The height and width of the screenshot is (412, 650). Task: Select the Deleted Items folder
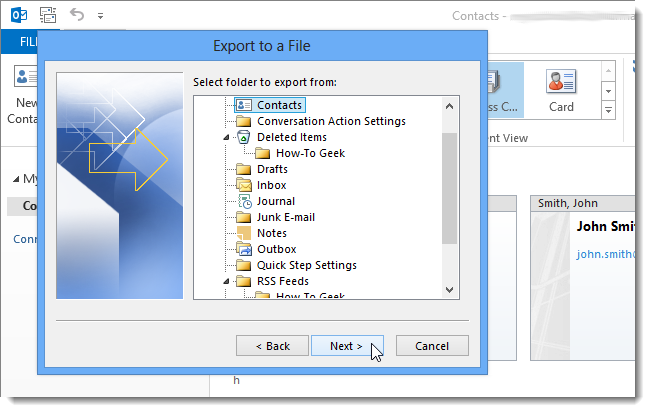point(292,137)
